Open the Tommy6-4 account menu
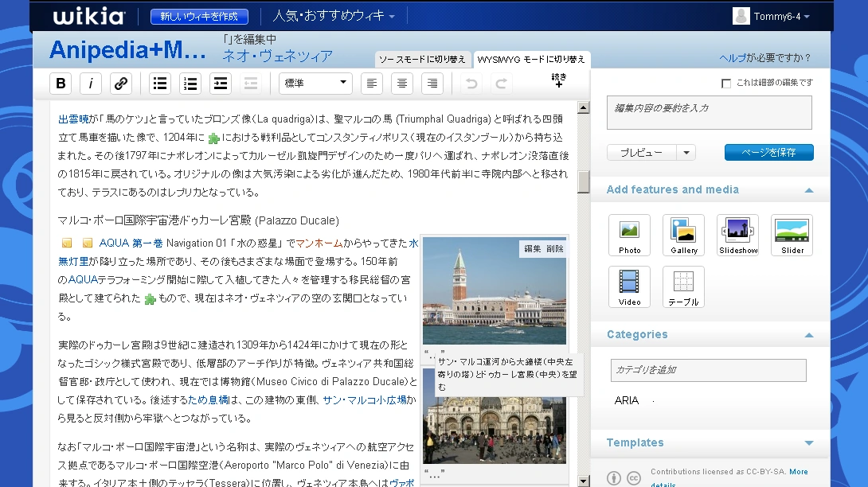Screen dimensions: 868x487 [782, 17]
